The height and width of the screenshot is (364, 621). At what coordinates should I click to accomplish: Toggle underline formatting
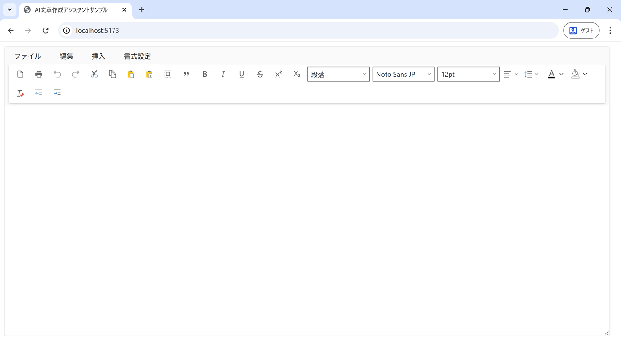point(241,74)
